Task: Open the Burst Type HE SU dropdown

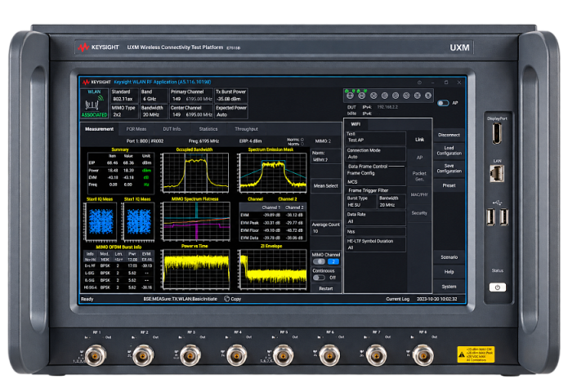Action: pyautogui.click(x=360, y=202)
